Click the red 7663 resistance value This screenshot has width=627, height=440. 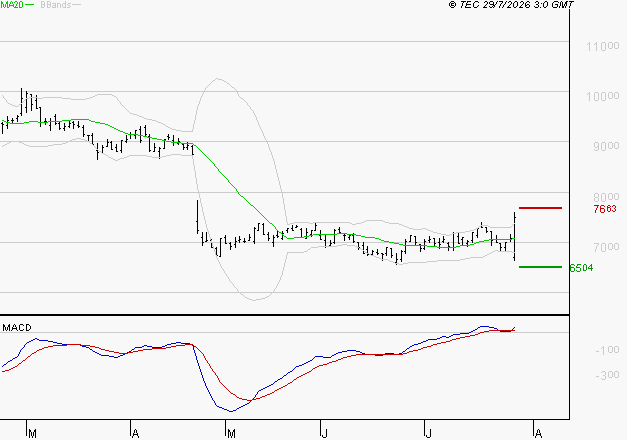[605, 209]
